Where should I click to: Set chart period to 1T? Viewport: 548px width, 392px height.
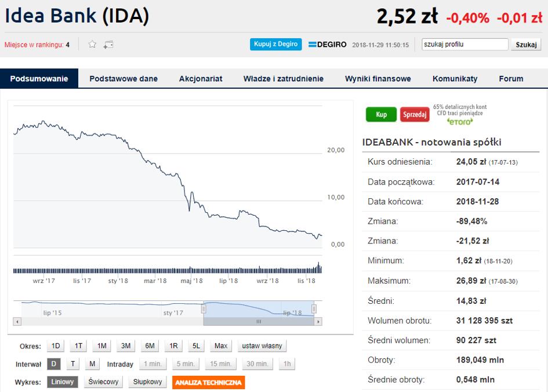[78, 346]
